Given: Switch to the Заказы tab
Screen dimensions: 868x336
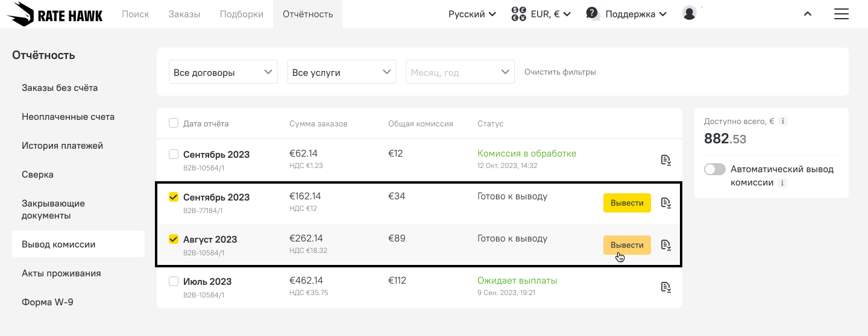Looking at the screenshot, I should pos(184,14).
